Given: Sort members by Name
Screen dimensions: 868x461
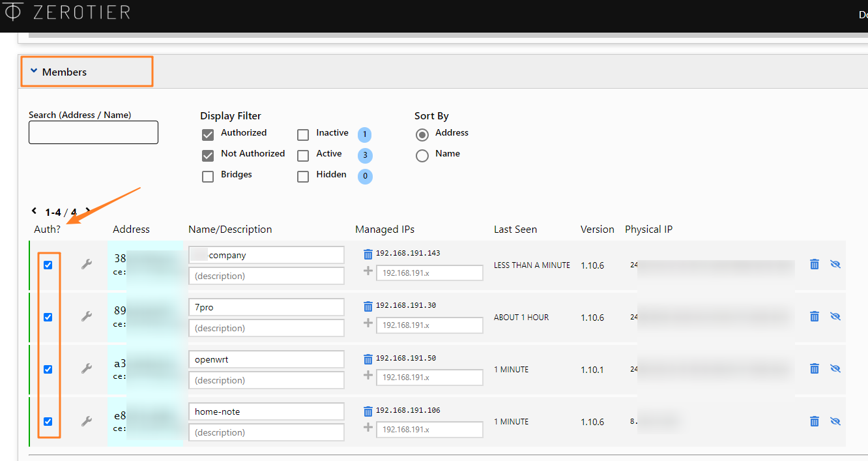Looking at the screenshot, I should pyautogui.click(x=422, y=156).
